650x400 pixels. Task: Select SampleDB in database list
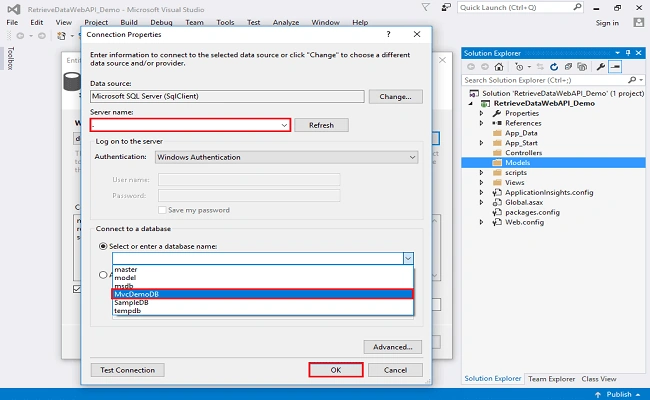263,302
